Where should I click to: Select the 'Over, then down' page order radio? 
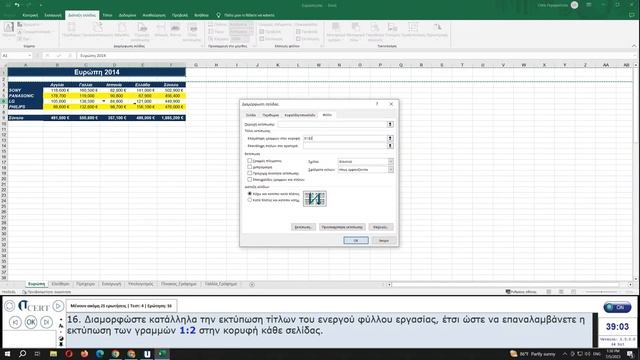point(249,200)
